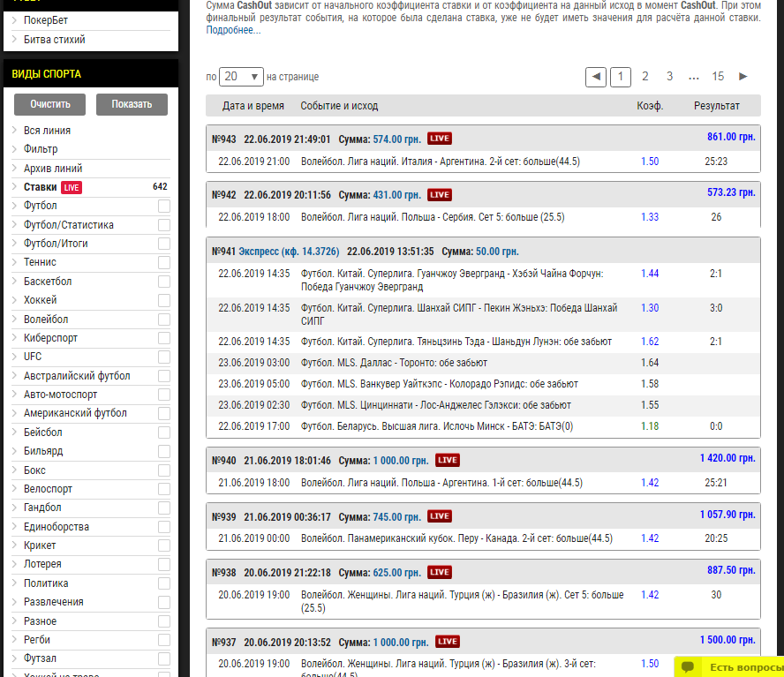Open the Вся линия menu item
This screenshot has width=784, height=677.
[48, 131]
